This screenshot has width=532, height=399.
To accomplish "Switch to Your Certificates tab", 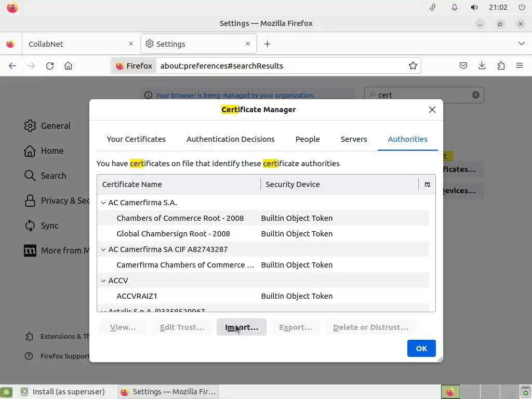I will [136, 139].
